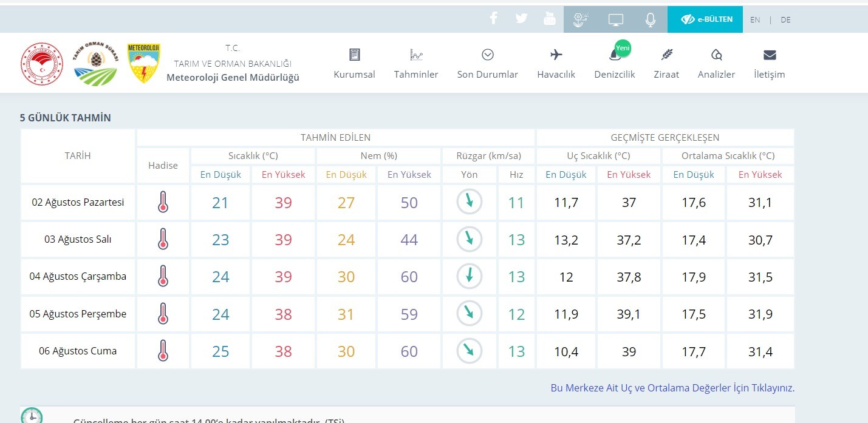
Task: Click the thermometer icon for 02 Ağustos Pazartesi
Action: (x=163, y=202)
